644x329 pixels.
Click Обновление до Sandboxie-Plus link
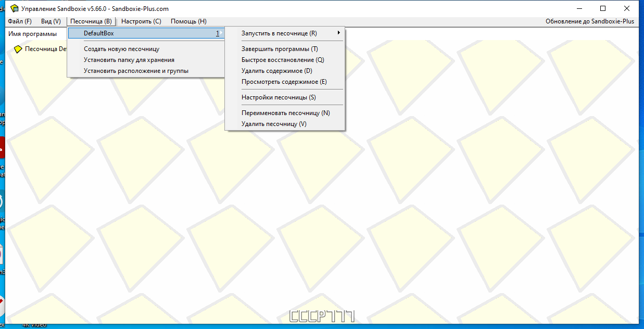(590, 21)
